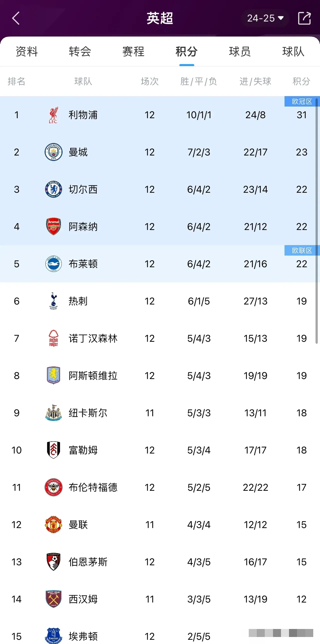The height and width of the screenshot is (644, 320).
Task: Open the 纽卡斯尔 team name link
Action: point(88,413)
